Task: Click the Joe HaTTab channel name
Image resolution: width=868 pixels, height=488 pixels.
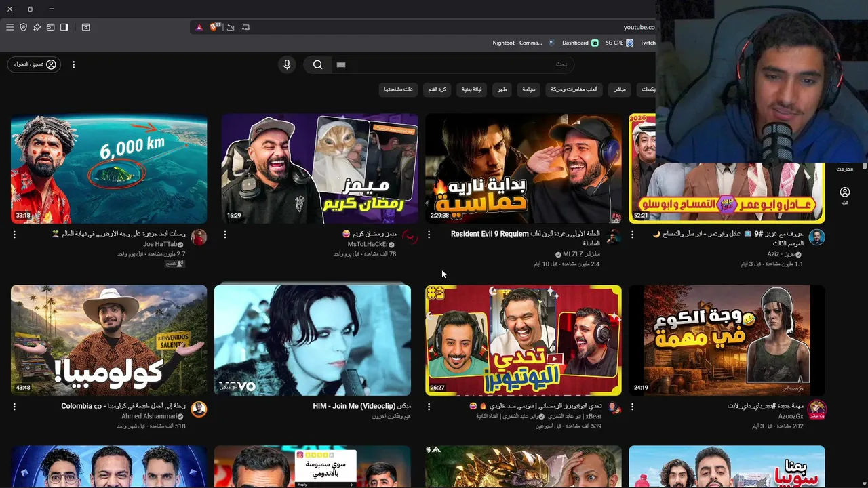Action: click(x=160, y=244)
